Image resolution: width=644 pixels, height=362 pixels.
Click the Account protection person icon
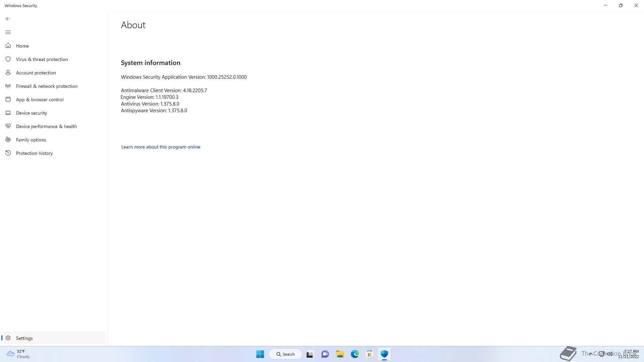click(x=8, y=72)
